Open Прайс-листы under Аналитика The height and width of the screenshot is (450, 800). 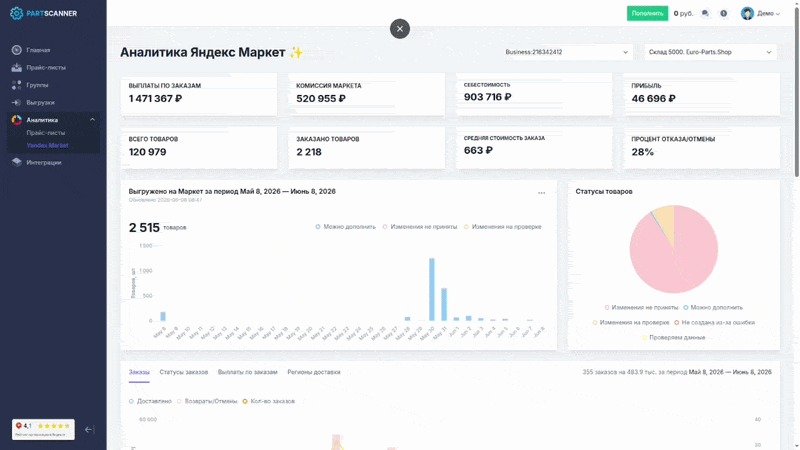click(46, 133)
